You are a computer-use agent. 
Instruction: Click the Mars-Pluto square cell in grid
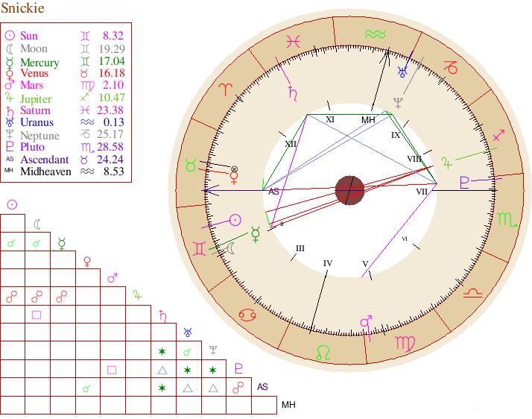click(113, 369)
